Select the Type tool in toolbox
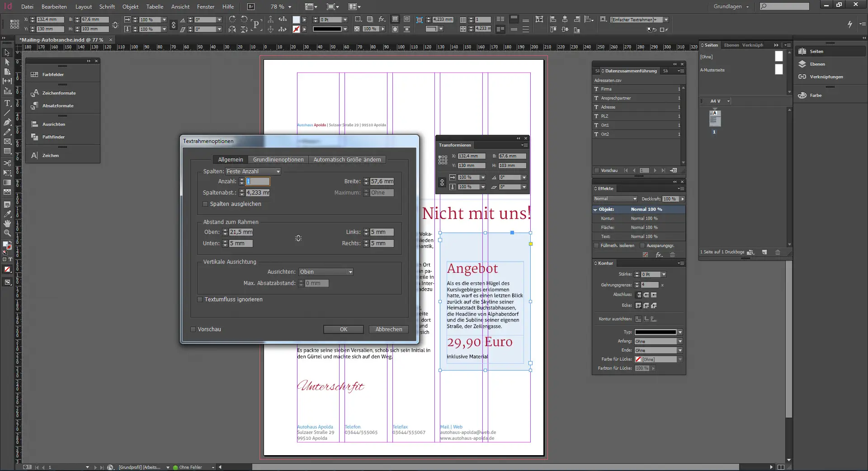 pyautogui.click(x=7, y=103)
